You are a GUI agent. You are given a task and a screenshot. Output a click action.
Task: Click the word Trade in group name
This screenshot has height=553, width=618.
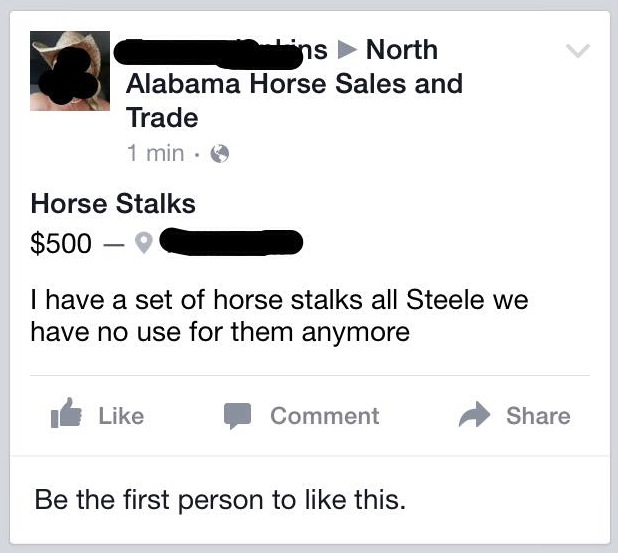[162, 117]
